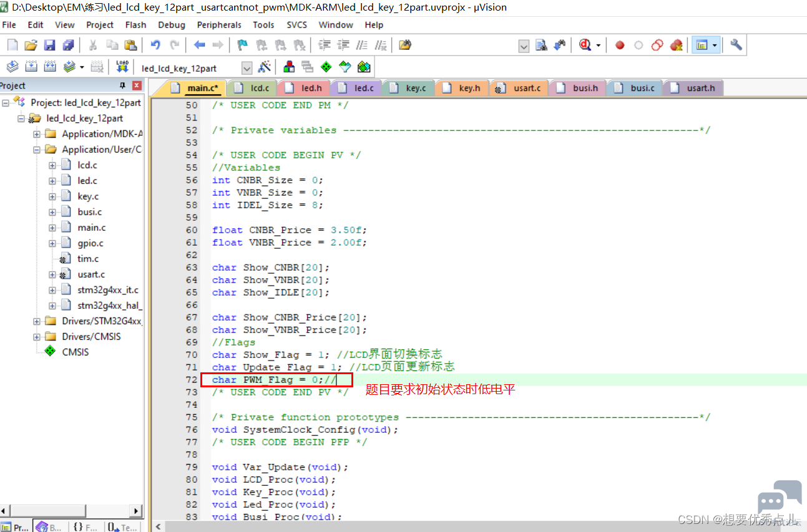Viewport: 807px width, 532px height.
Task: Click the project tree horizontal scrollbar right arrow
Action: click(x=137, y=511)
